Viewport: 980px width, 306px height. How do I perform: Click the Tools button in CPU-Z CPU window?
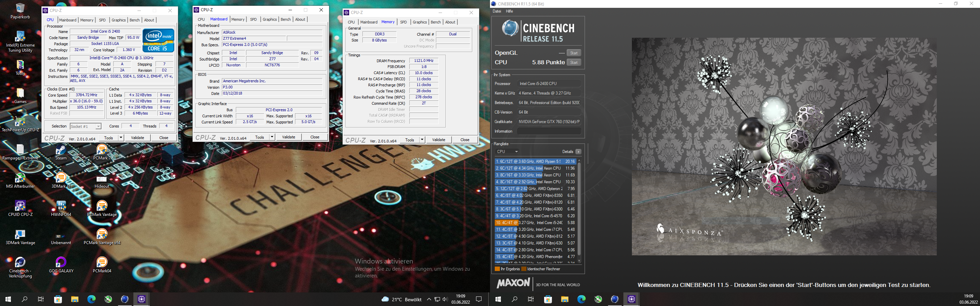pos(109,138)
